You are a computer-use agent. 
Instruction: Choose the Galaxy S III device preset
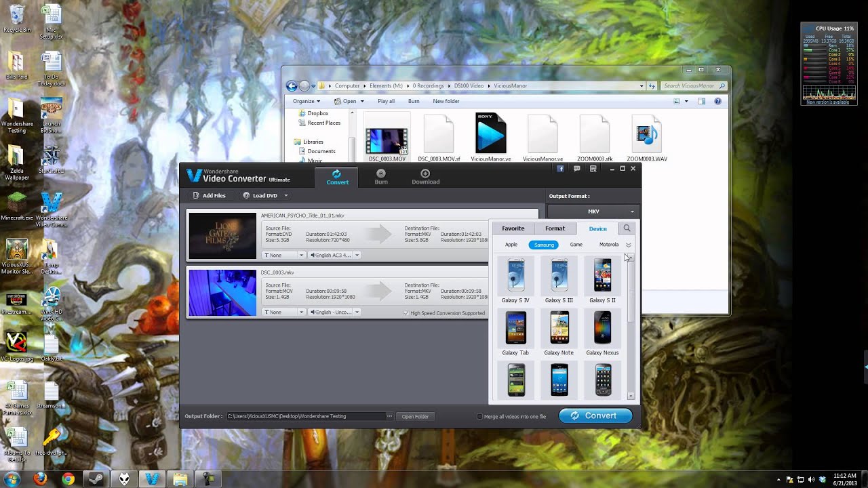(559, 280)
